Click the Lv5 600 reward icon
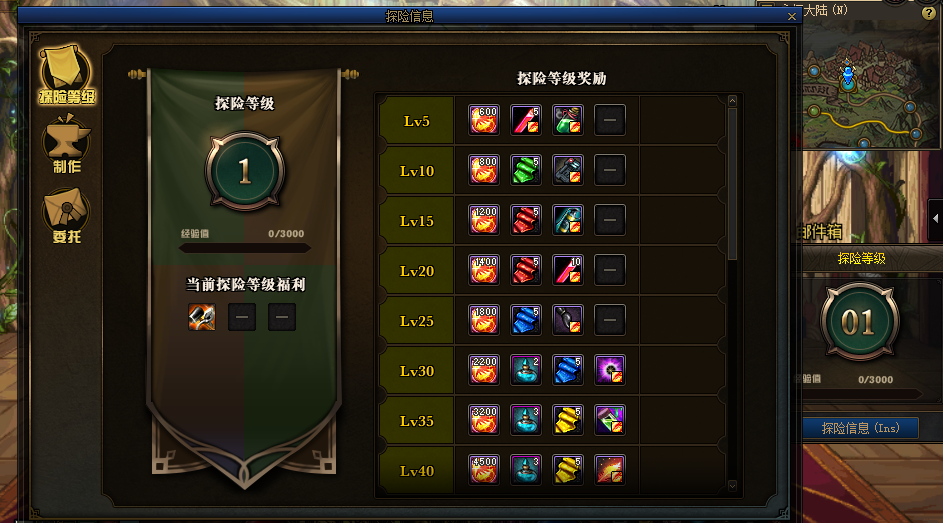943x523 pixels. [484, 120]
